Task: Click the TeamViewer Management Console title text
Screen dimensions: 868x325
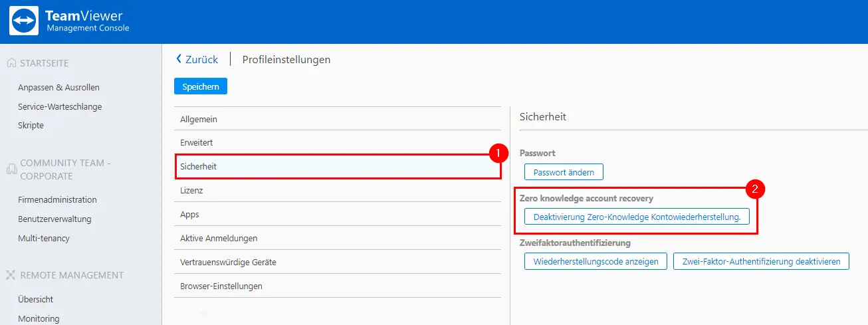Action: pyautogui.click(x=87, y=21)
